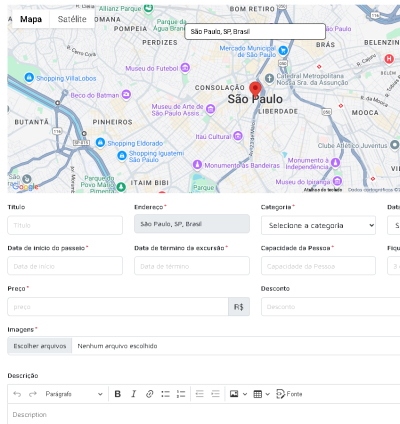Click the Capacidade da Pessoa field

tap(318, 266)
